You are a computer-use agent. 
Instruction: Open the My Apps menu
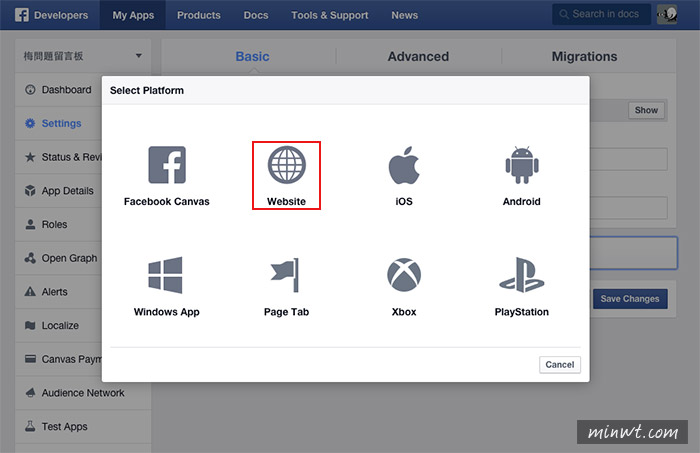click(133, 15)
